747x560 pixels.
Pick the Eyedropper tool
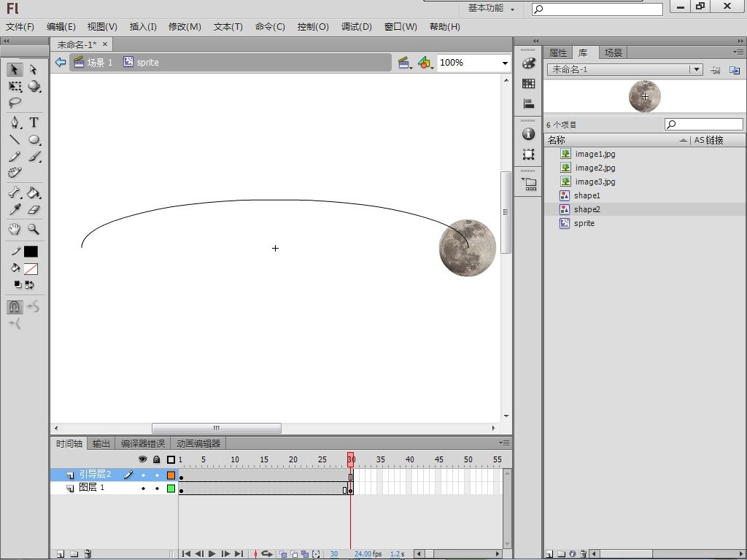click(x=15, y=210)
